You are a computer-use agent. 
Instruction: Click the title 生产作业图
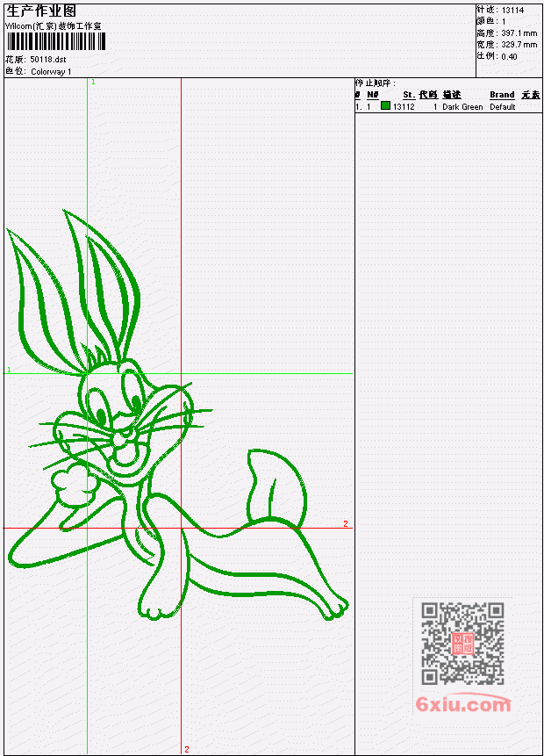pos(41,11)
